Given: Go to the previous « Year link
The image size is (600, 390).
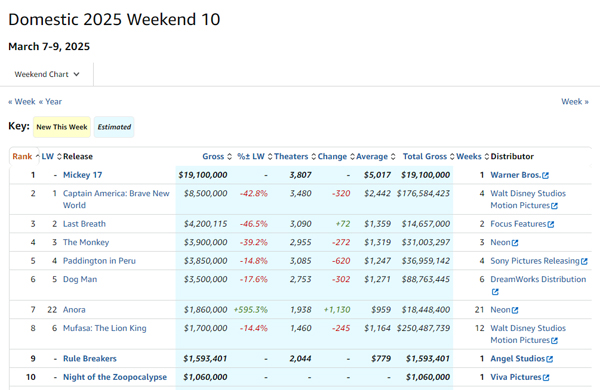Looking at the screenshot, I should click(x=50, y=102).
